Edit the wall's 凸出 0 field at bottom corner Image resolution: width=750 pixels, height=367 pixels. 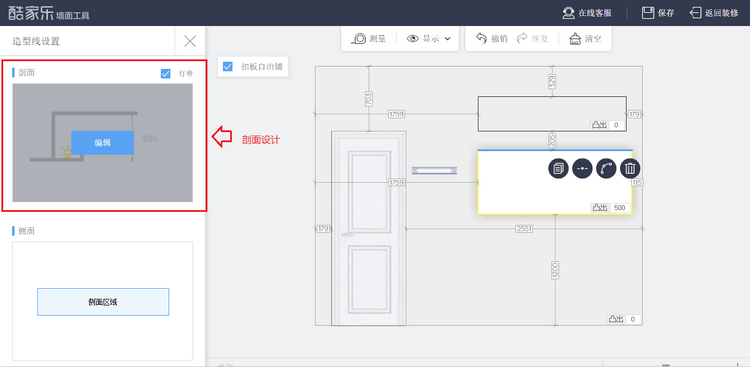pyautogui.click(x=632, y=320)
